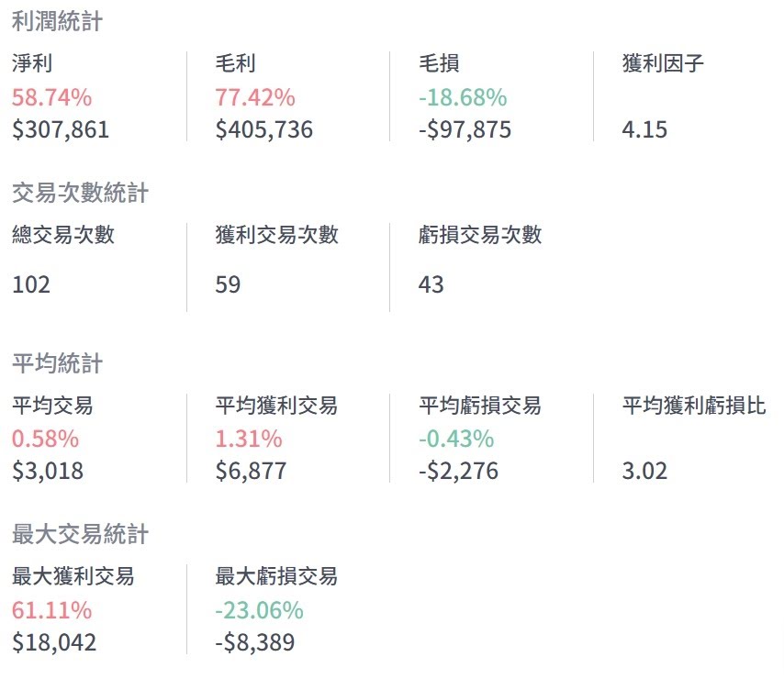The height and width of the screenshot is (679, 784).
Task: Click the net profit amount $307,861
Action: [61, 129]
